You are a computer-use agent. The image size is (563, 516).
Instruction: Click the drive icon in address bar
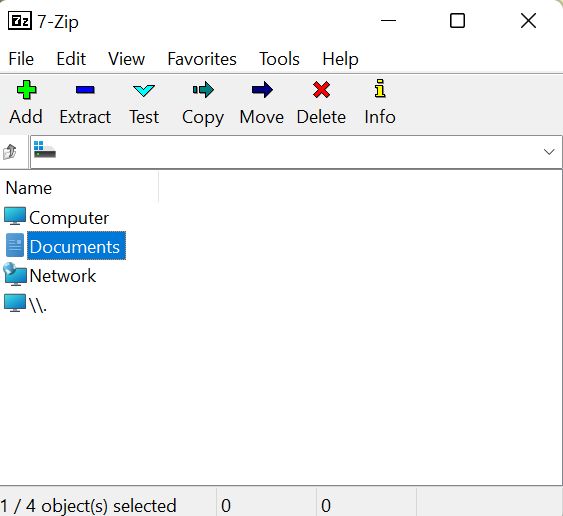click(45, 149)
